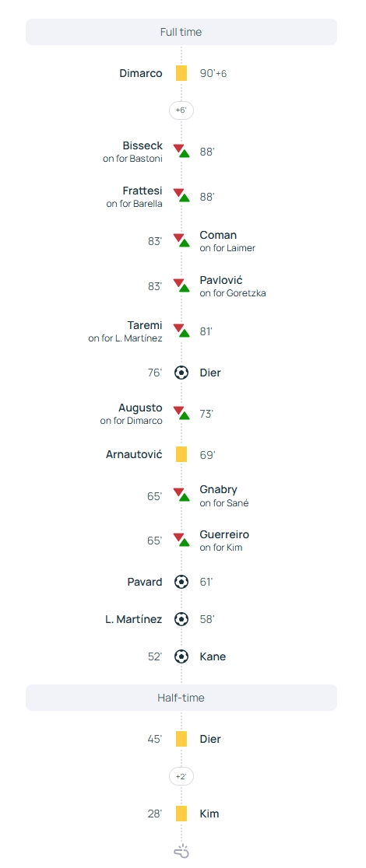Click the kick-off whistle icon

[x=181, y=852]
